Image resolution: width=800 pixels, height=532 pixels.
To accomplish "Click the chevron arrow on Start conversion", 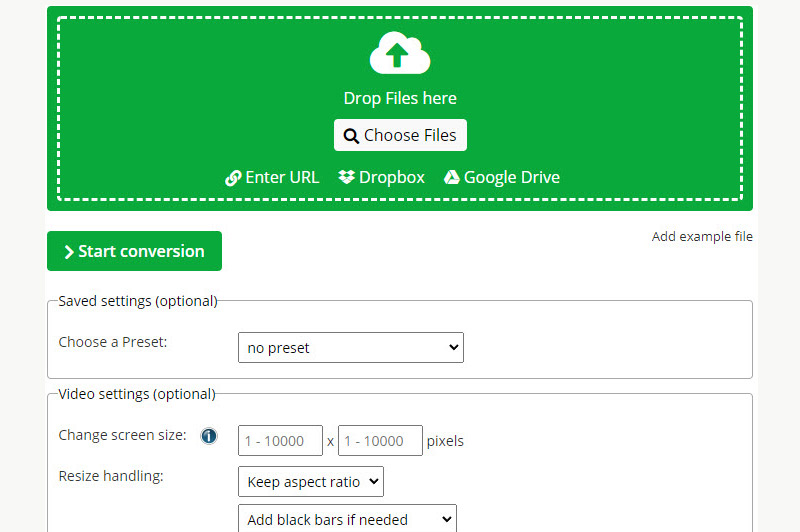I will [x=68, y=252].
